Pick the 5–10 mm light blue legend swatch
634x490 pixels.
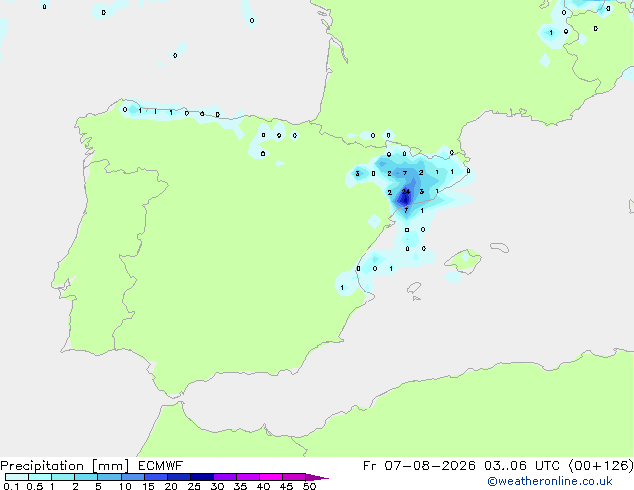pos(110,477)
